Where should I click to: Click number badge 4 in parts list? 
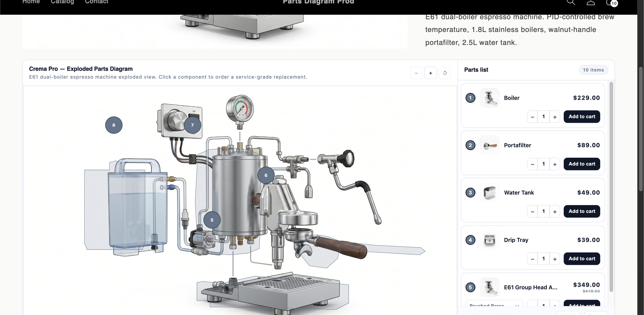tap(470, 240)
